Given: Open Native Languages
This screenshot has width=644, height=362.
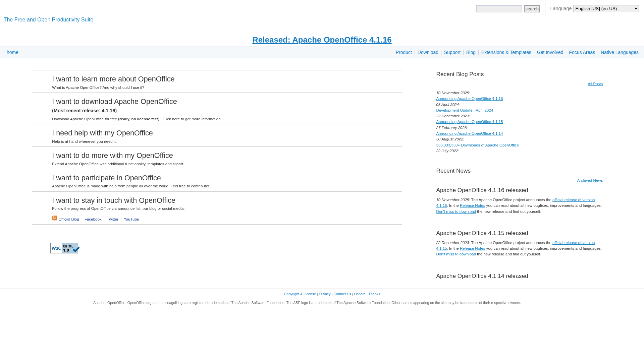Looking at the screenshot, I should click(620, 52).
